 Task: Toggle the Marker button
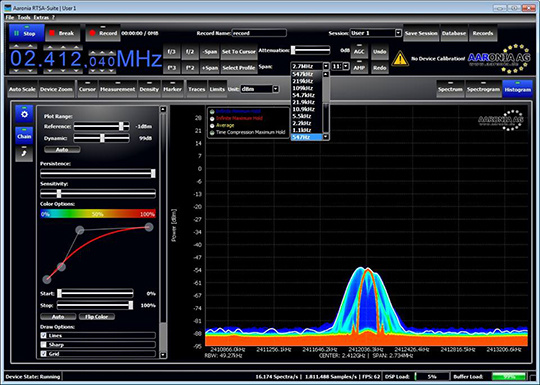click(x=173, y=89)
